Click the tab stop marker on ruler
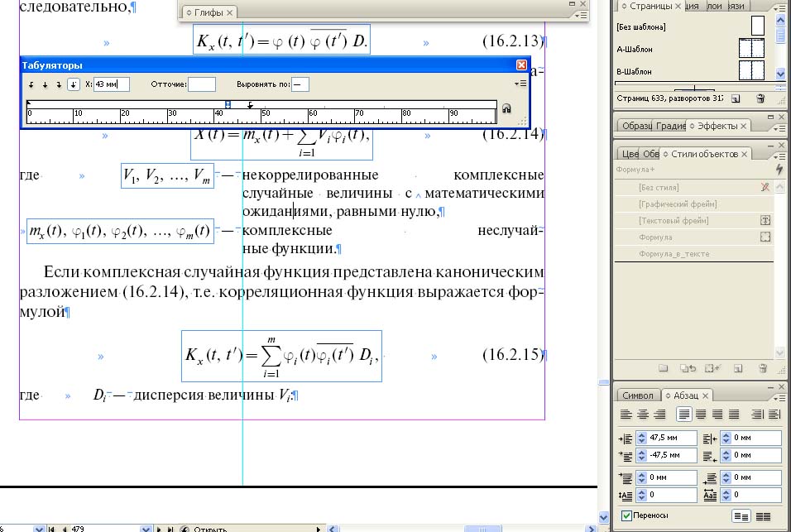The image size is (791, 532). (251, 104)
